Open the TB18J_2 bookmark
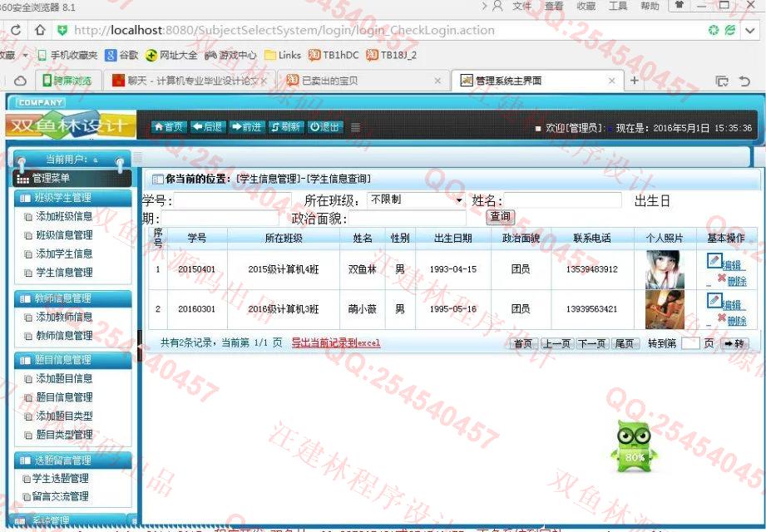Image resolution: width=766 pixels, height=532 pixels. 392,55
